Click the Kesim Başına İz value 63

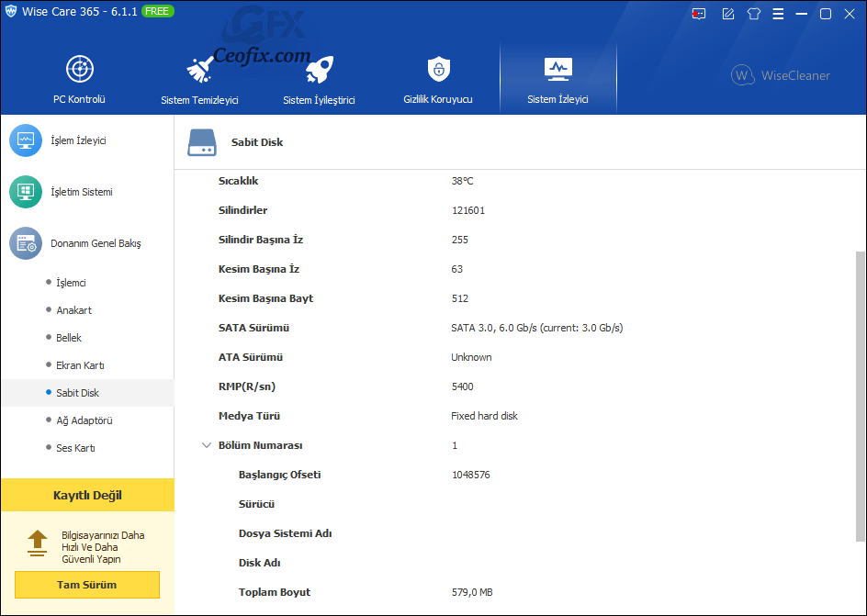pos(456,269)
